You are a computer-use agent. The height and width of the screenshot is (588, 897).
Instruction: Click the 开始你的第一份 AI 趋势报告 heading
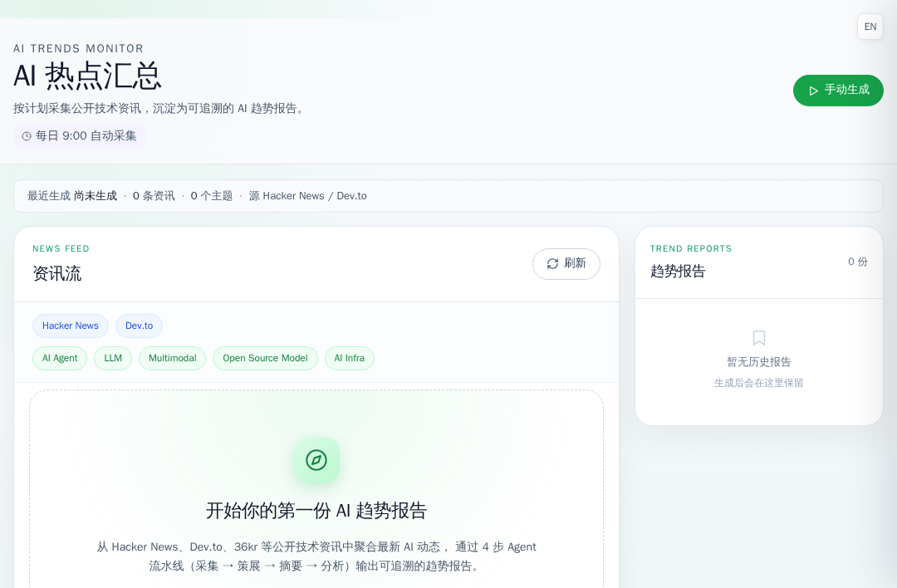316,510
